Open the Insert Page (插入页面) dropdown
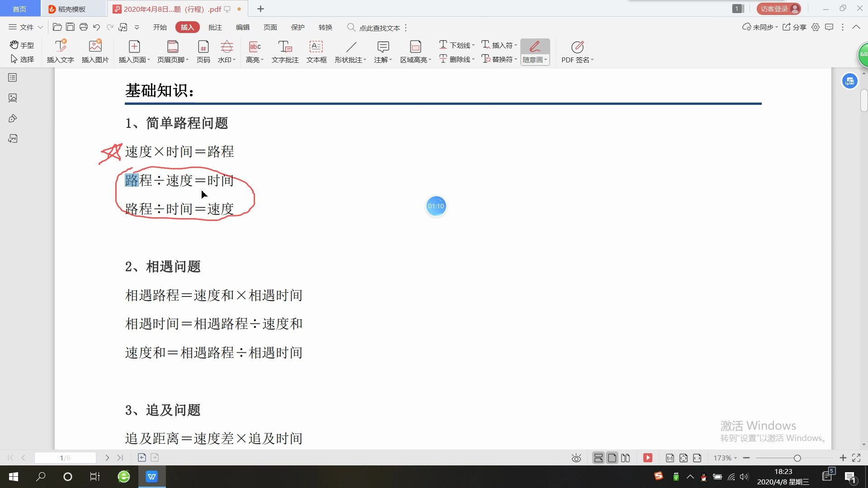Image resolution: width=868 pixels, height=488 pixels. click(x=134, y=51)
